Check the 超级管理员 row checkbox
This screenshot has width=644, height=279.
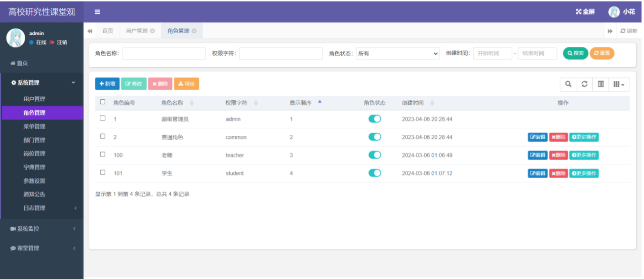(103, 119)
